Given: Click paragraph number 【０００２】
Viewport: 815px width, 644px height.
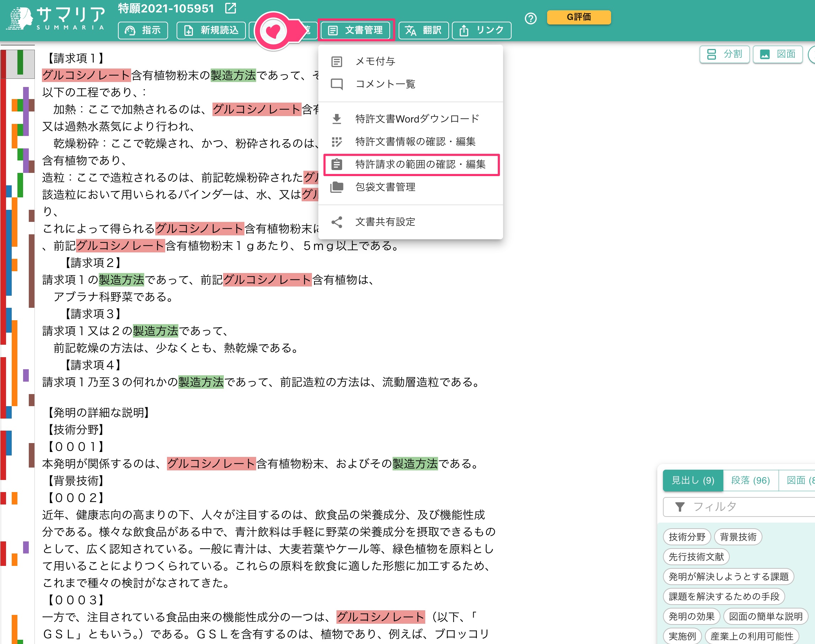Looking at the screenshot, I should 75,498.
